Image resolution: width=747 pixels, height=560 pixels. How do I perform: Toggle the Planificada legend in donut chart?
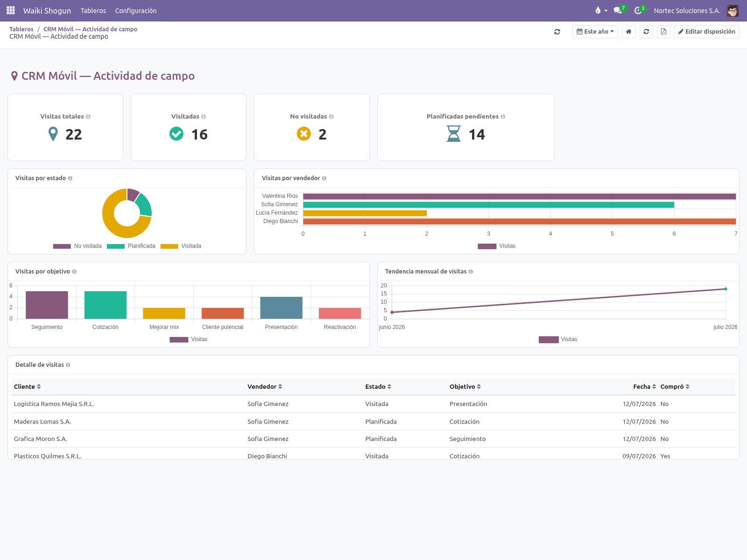131,246
